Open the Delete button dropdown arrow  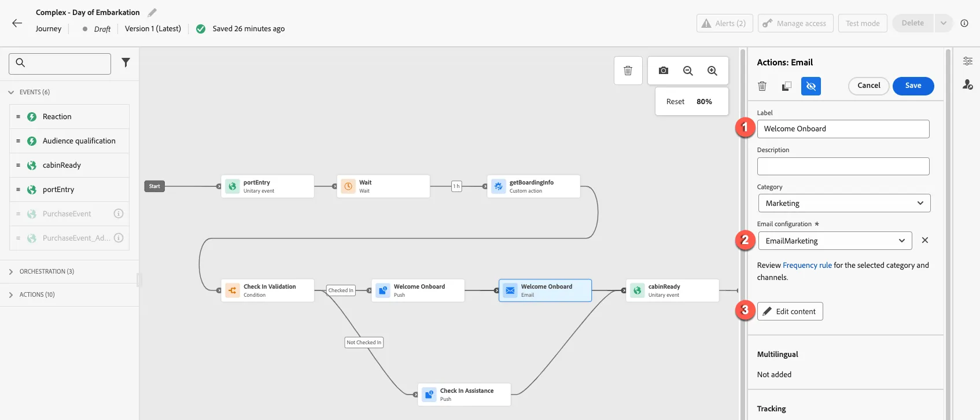point(943,23)
